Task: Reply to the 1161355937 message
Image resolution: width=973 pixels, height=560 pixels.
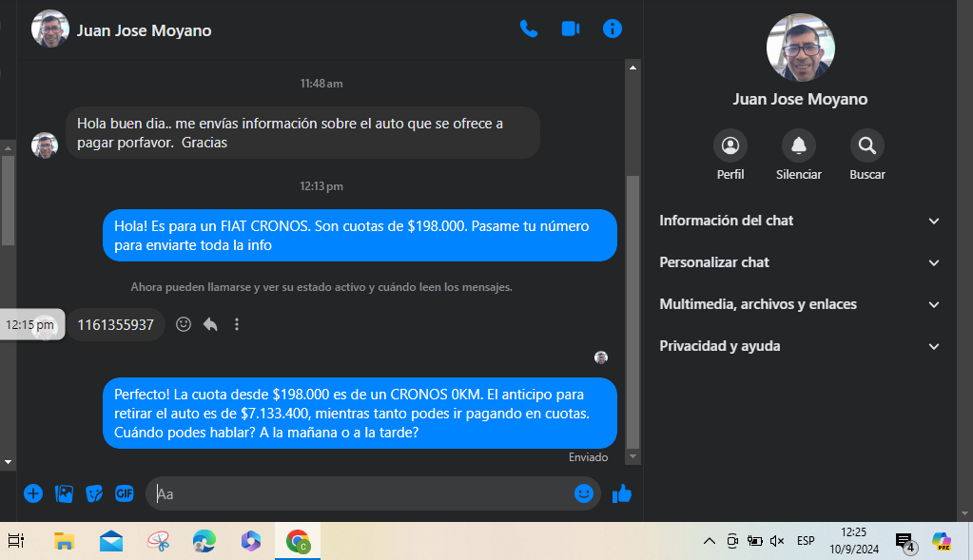Action: click(210, 324)
